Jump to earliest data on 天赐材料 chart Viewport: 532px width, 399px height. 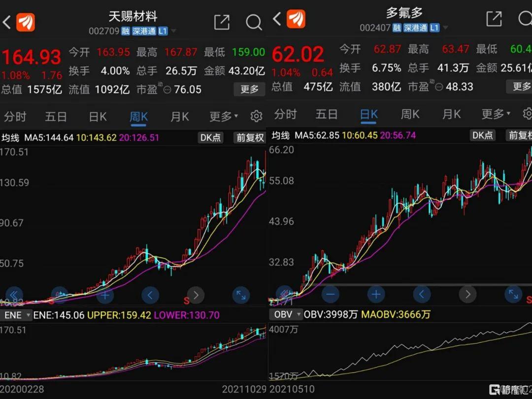tap(14, 295)
